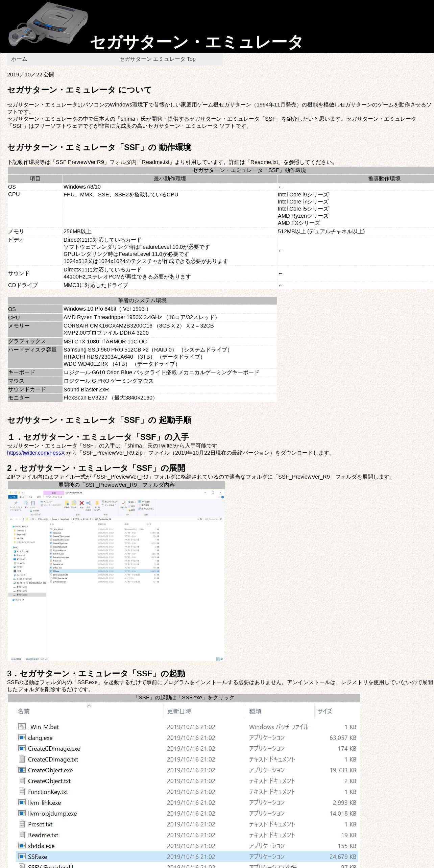Viewport: 434px width, 868px height.
Task: Click the Explorer up-arrow navigation button
Action: [23, 519]
